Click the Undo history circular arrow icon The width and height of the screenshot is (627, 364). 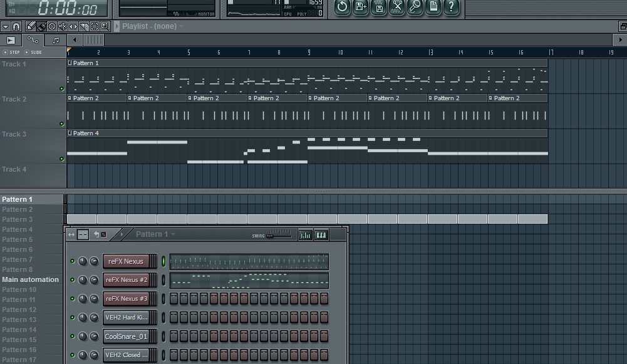(342, 6)
